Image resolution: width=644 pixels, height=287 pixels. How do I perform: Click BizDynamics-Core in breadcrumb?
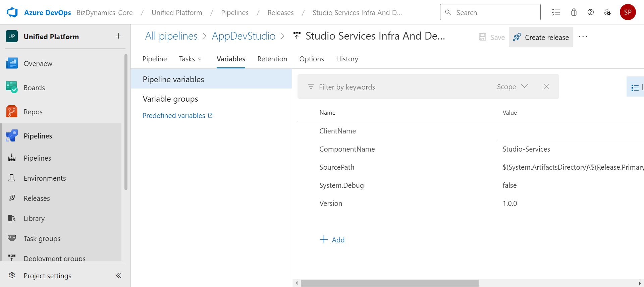pyautogui.click(x=105, y=13)
